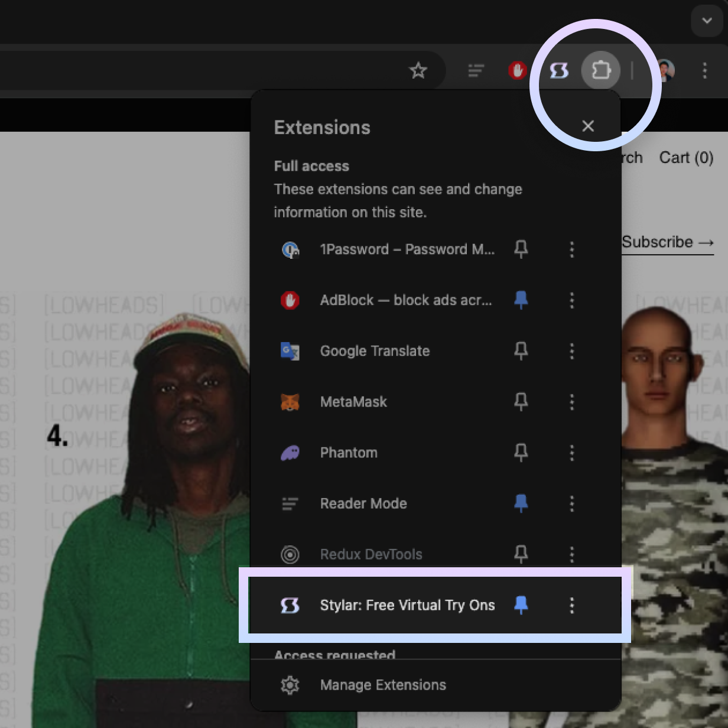Open the Cart (0) link
728x728 pixels.
686,158
